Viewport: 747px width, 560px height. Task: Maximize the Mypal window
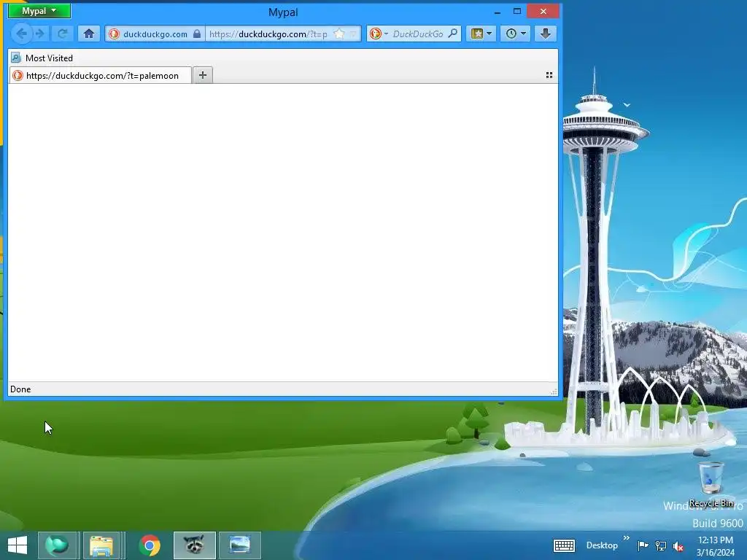pos(517,11)
